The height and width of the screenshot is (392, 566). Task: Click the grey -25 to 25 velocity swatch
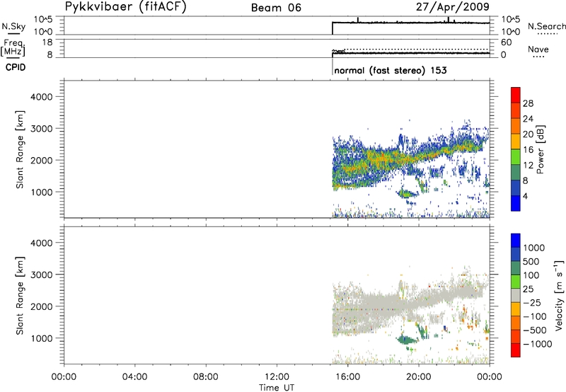[x=516, y=296]
